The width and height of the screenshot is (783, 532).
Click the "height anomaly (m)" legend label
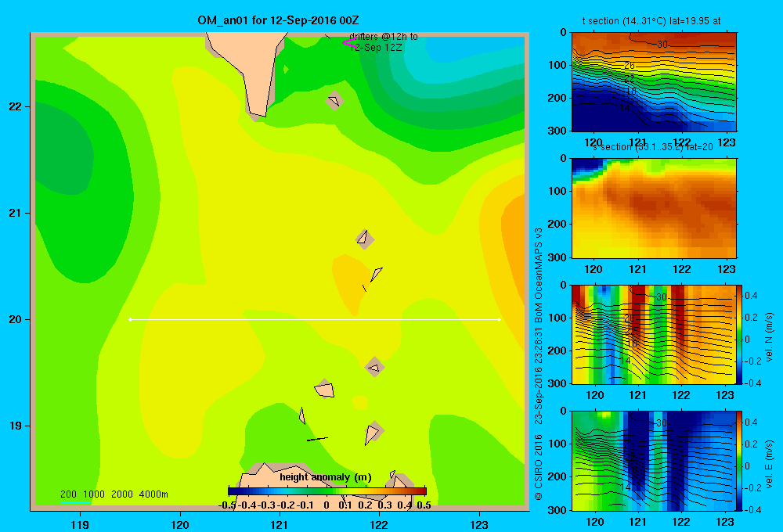[326, 477]
